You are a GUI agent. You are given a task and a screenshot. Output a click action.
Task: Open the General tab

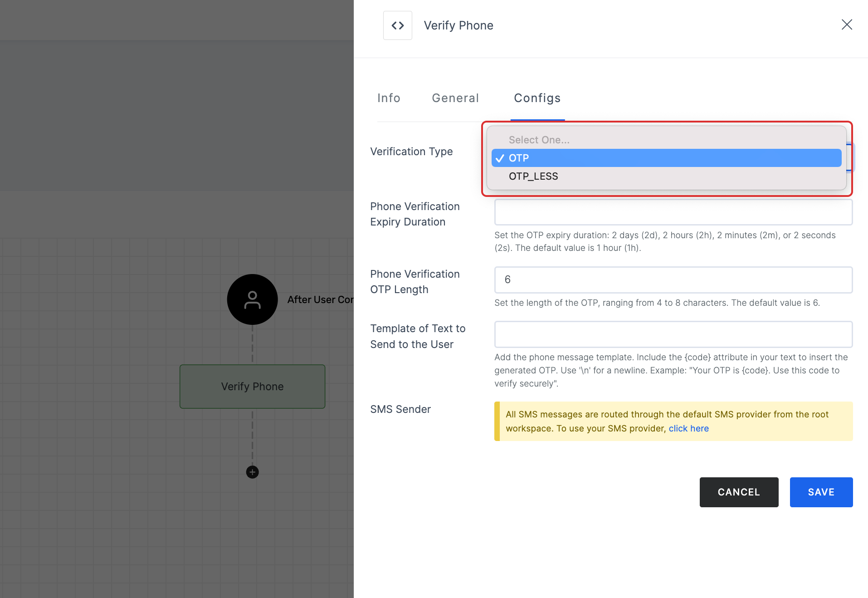(455, 98)
